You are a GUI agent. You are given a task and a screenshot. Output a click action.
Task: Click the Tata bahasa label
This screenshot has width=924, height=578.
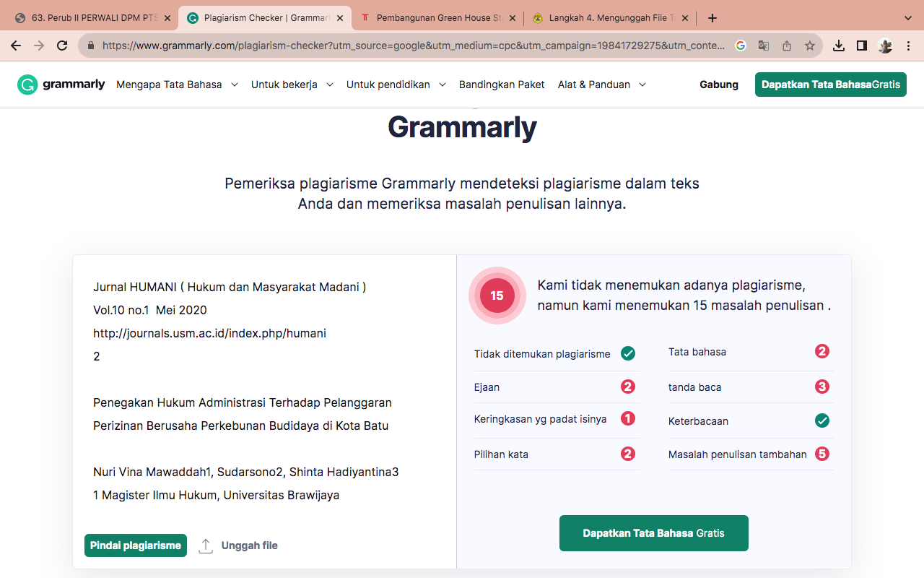[x=697, y=352]
